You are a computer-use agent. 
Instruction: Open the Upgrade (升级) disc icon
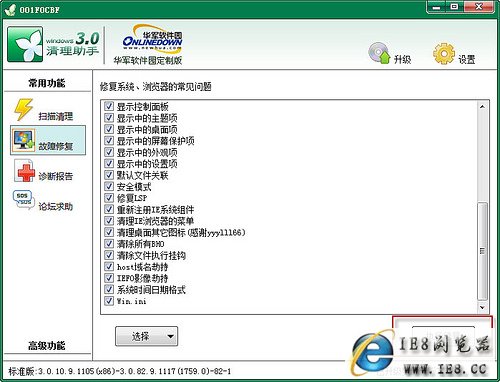379,53
